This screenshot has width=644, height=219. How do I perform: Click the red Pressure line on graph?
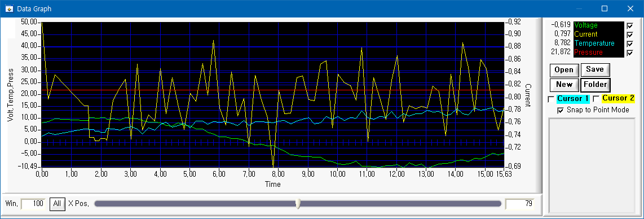273,90
